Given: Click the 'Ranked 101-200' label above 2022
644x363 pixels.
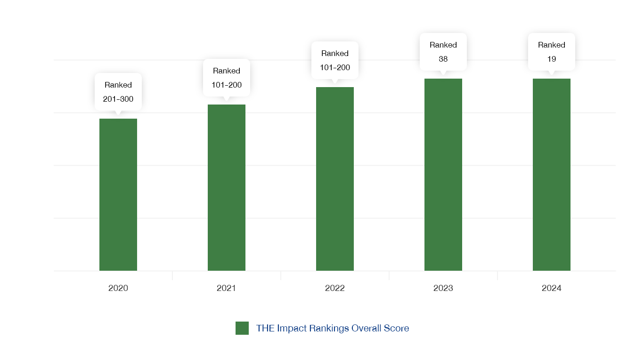Looking at the screenshot, I should pos(335,60).
